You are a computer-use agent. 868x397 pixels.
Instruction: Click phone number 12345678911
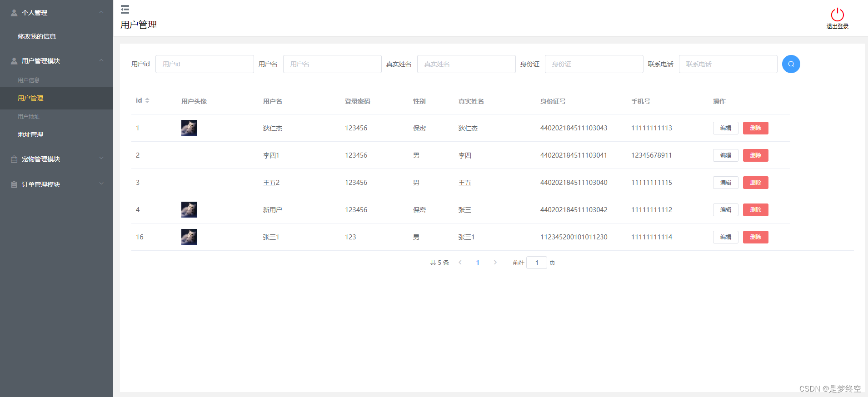pos(651,155)
